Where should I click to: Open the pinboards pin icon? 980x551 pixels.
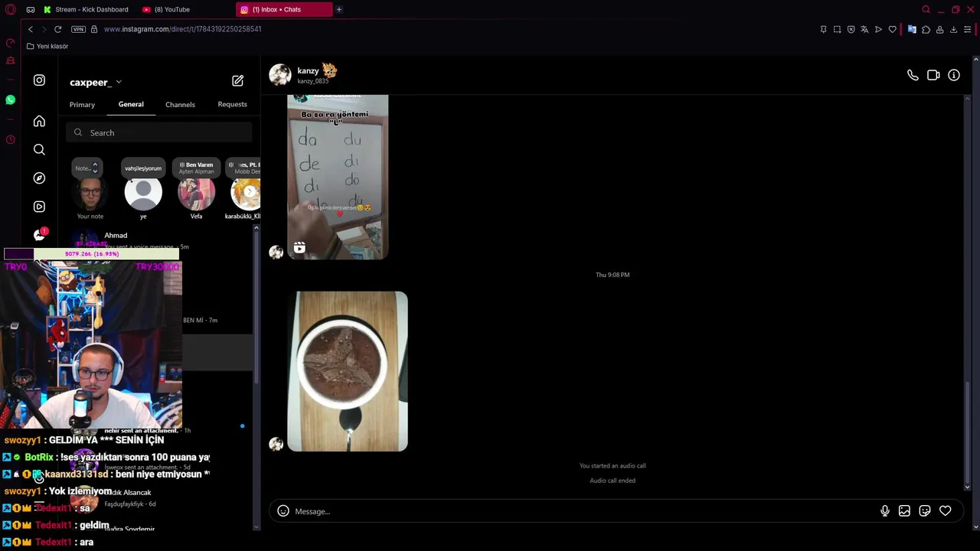point(823,29)
